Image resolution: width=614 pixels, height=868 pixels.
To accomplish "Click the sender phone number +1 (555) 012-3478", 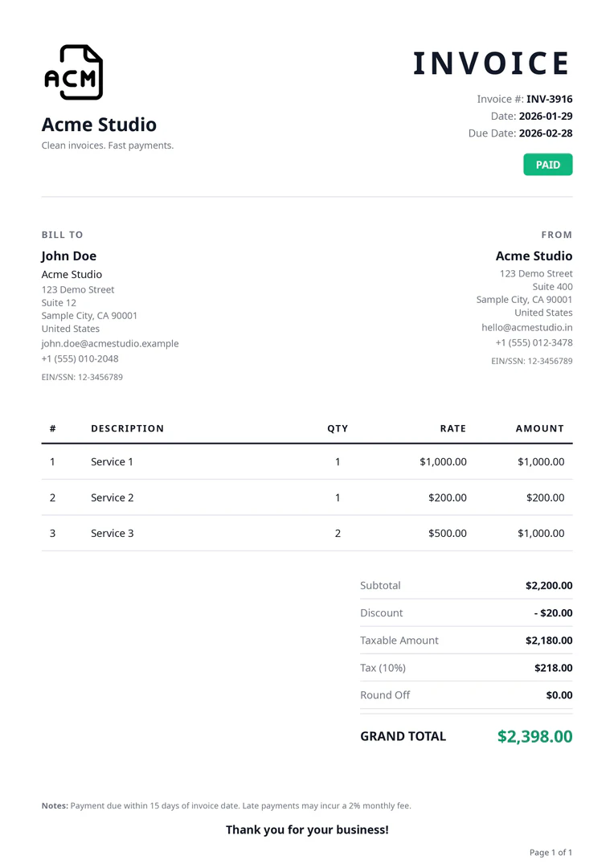I will [534, 342].
